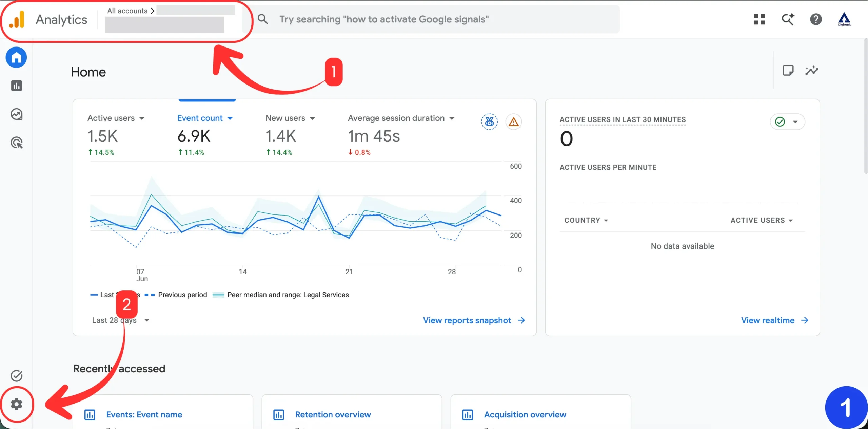Image resolution: width=868 pixels, height=429 pixels.
Task: Open the Admin gear icon in sidebar
Action: (16, 404)
